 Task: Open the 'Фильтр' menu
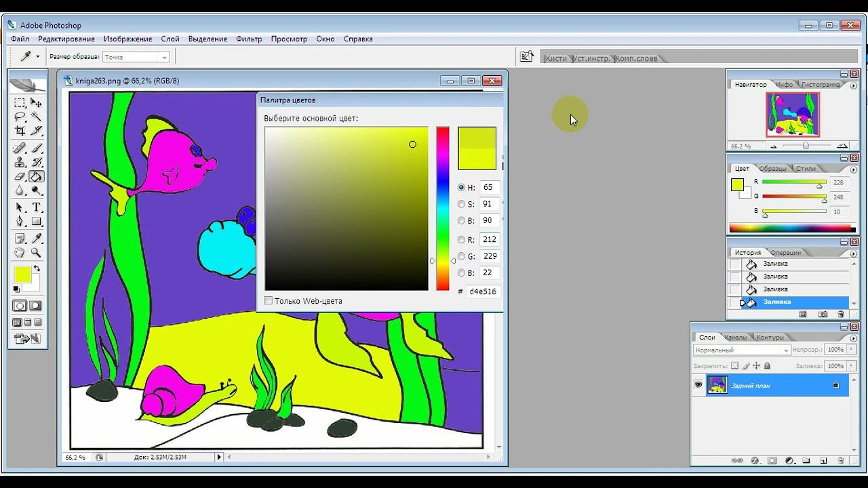pos(249,39)
